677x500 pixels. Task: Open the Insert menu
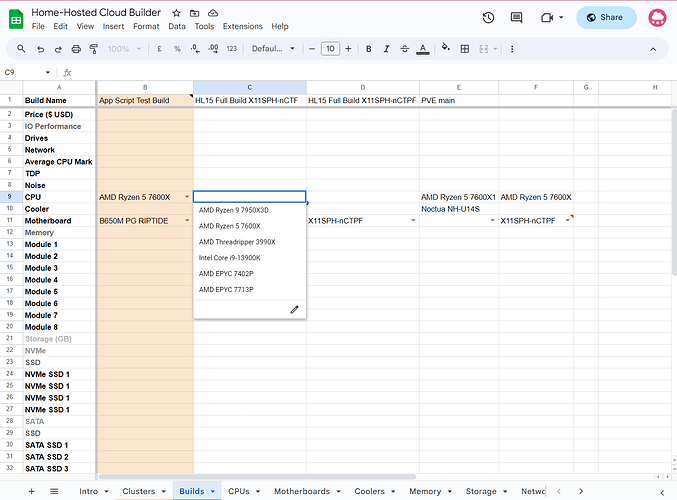point(113,26)
